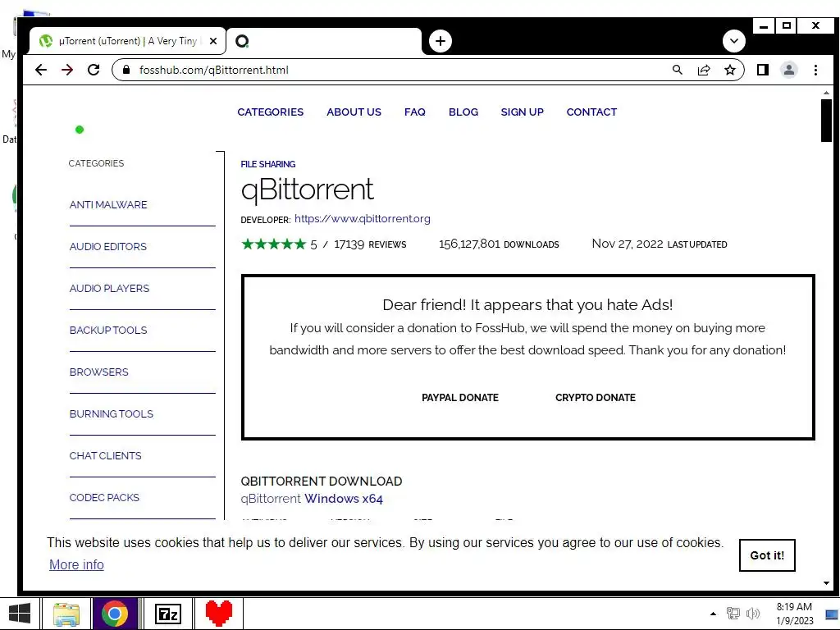Click the padlock site info icon

coord(126,70)
